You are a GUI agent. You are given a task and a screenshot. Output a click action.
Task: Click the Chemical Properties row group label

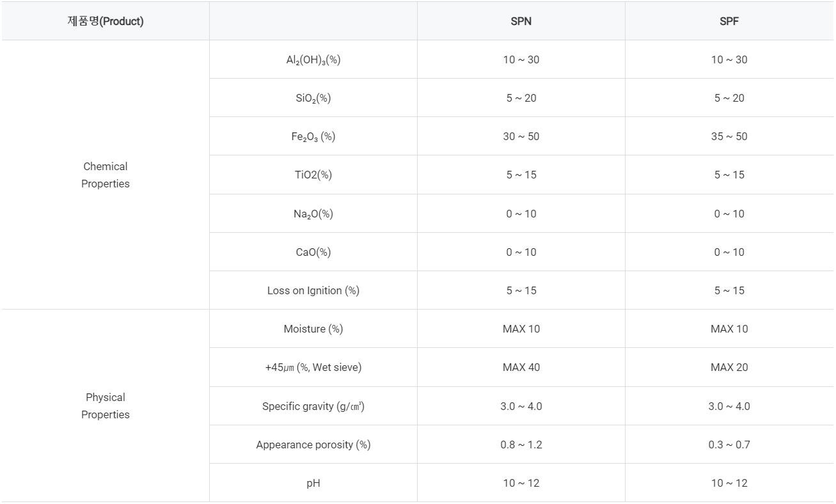[106, 175]
